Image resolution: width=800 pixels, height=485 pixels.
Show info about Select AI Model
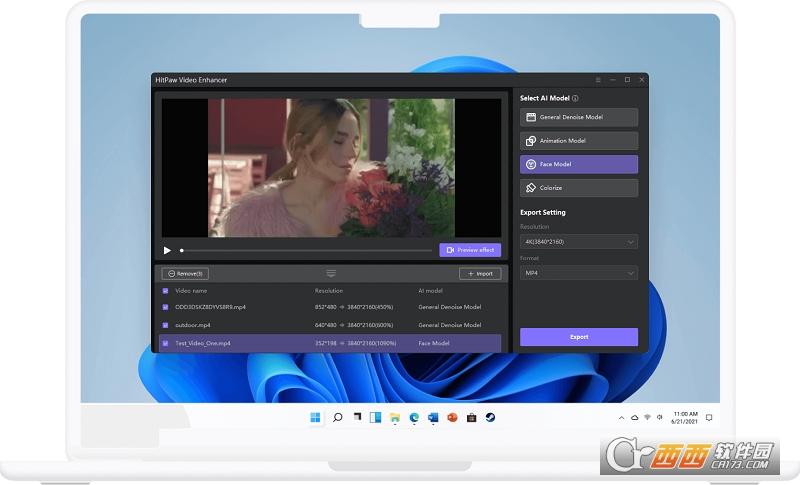coord(575,98)
